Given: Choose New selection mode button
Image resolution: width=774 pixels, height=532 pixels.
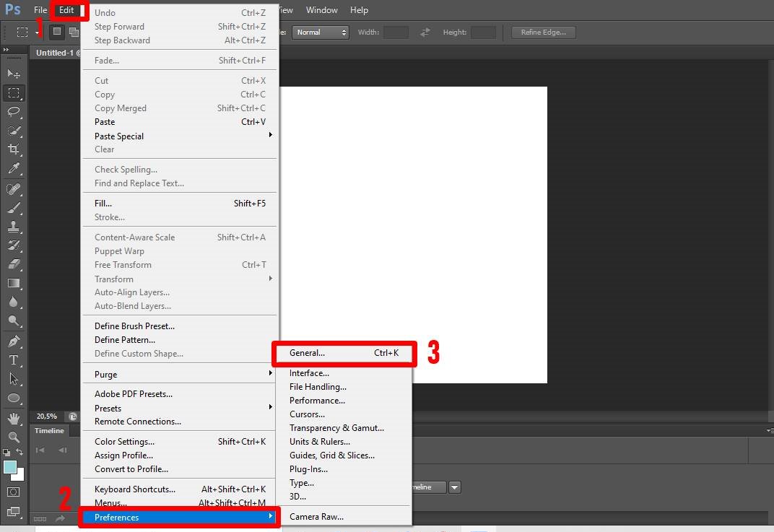Looking at the screenshot, I should pyautogui.click(x=57, y=32).
